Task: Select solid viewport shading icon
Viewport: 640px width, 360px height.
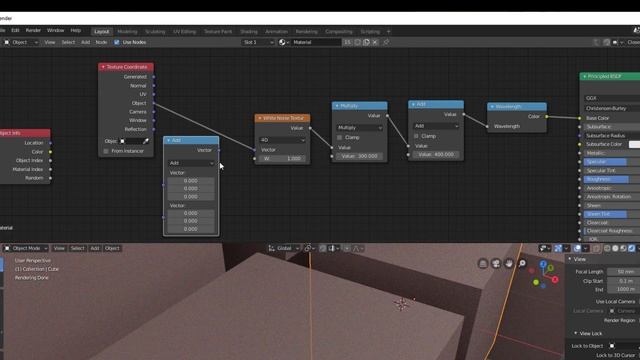Action: click(615, 248)
